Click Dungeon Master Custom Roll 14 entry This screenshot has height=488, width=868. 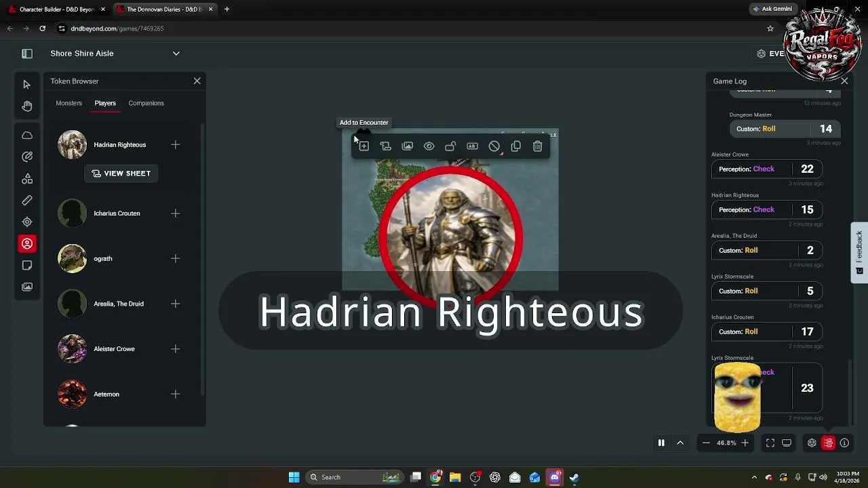[785, 129]
